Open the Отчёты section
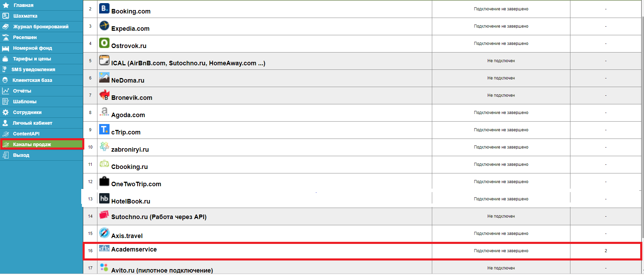Viewport: 644px width, 275px height. [x=41, y=91]
